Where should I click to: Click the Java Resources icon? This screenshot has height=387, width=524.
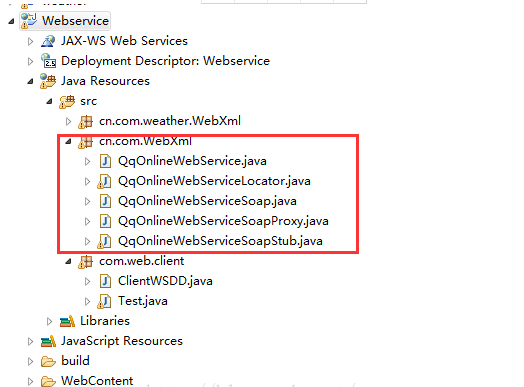pyautogui.click(x=48, y=81)
